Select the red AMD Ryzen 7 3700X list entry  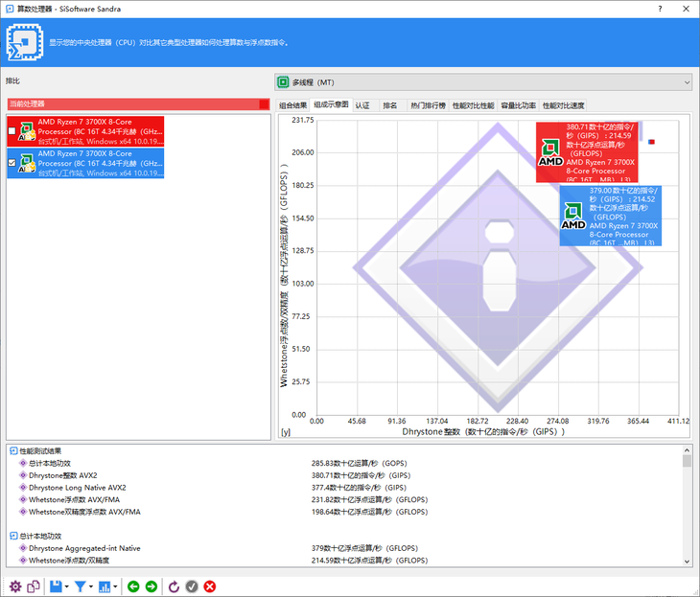tap(85, 131)
